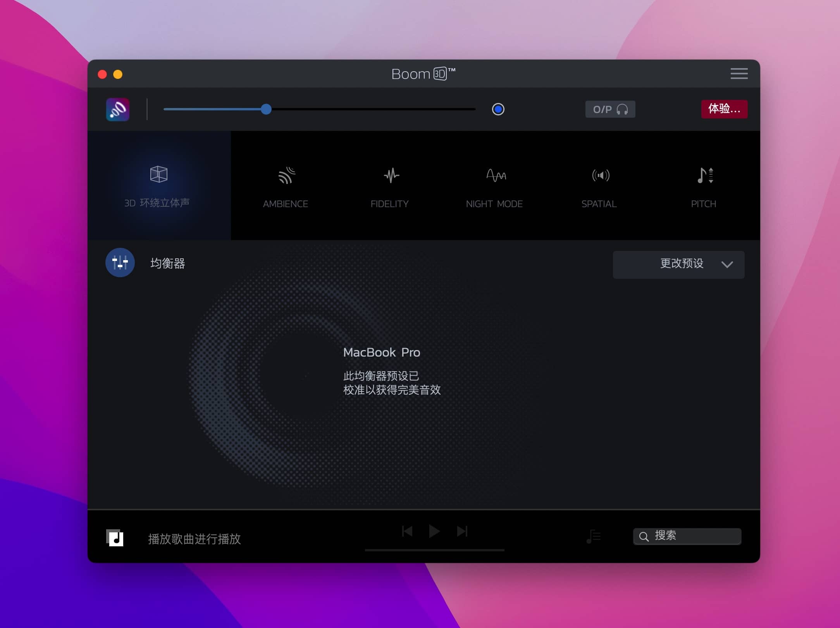Click the playback progress bar

coord(434,550)
